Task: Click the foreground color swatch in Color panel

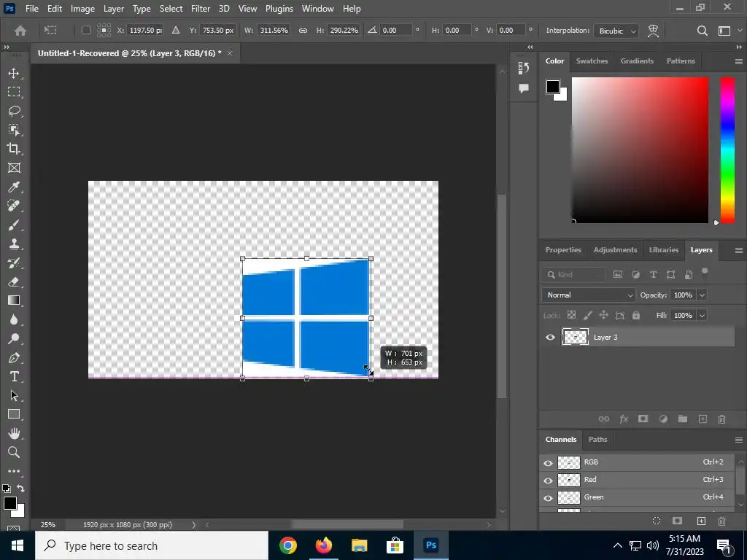Action: tap(553, 87)
